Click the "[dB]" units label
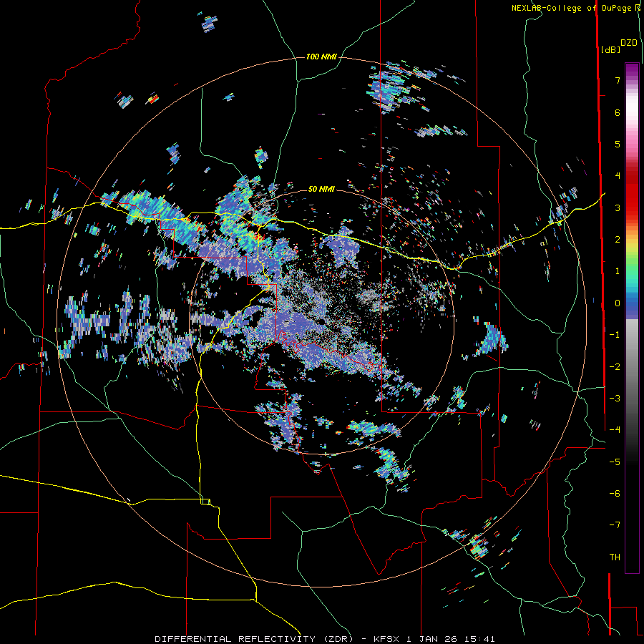This screenshot has height=644, width=644. tap(610, 50)
